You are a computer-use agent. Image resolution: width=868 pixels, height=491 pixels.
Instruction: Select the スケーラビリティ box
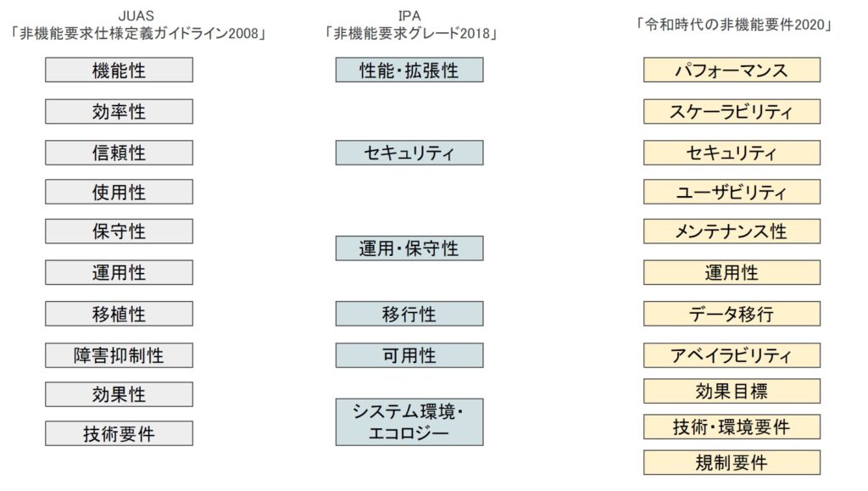pyautogui.click(x=732, y=112)
